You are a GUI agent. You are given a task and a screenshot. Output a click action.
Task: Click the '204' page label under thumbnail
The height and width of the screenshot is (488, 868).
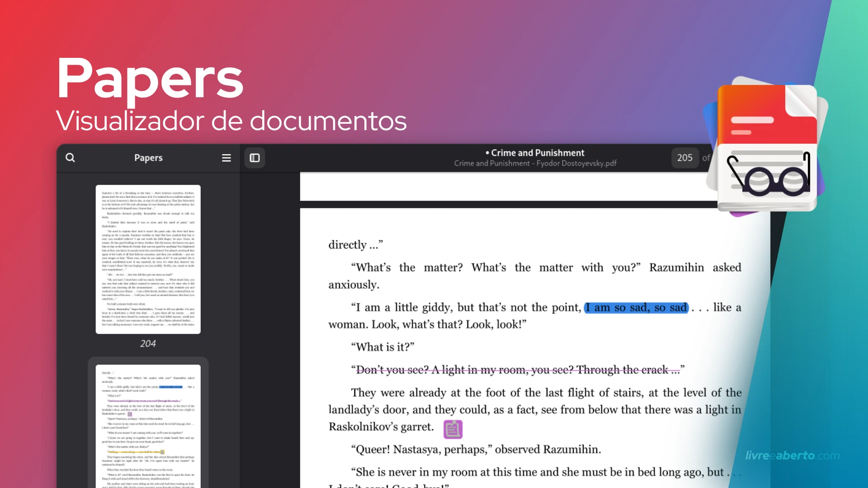(148, 343)
